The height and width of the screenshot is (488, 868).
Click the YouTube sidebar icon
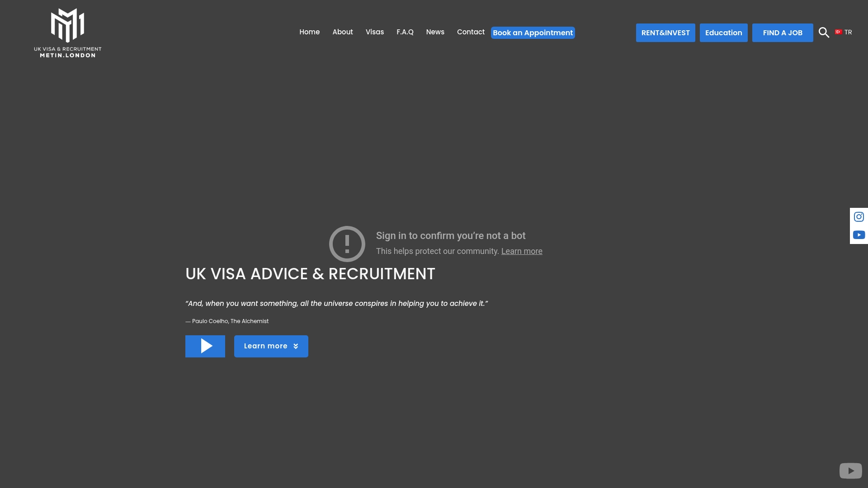pyautogui.click(x=859, y=235)
